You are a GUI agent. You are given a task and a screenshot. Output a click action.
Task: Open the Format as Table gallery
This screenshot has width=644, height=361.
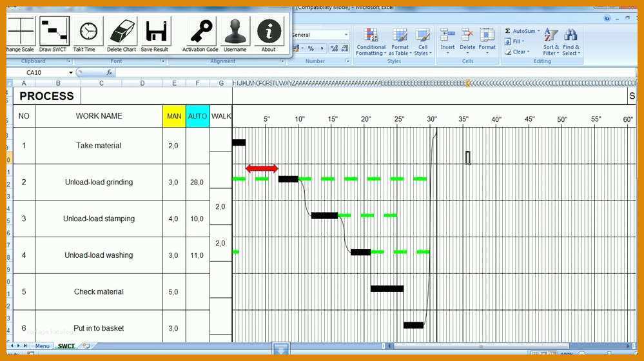(x=400, y=41)
